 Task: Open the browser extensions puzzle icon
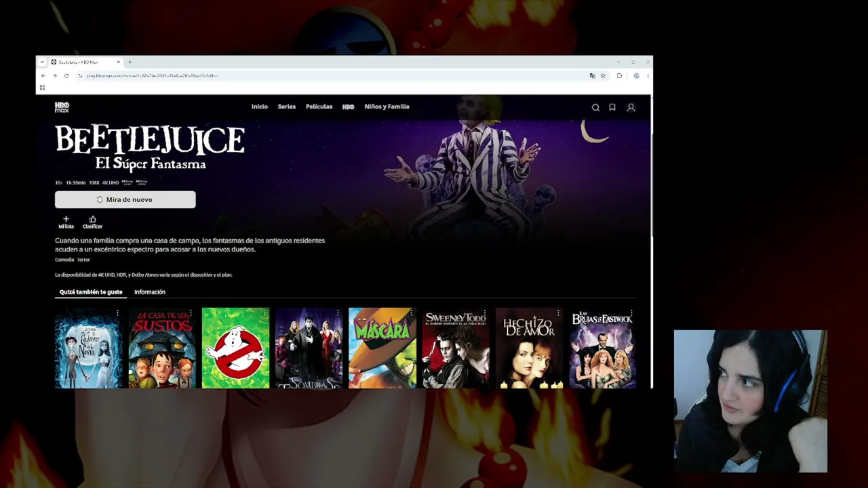[x=619, y=76]
